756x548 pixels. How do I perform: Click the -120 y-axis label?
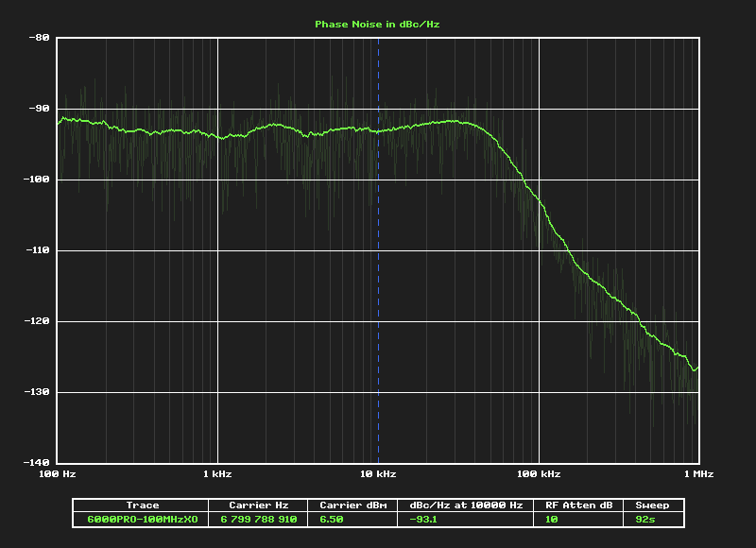37,321
